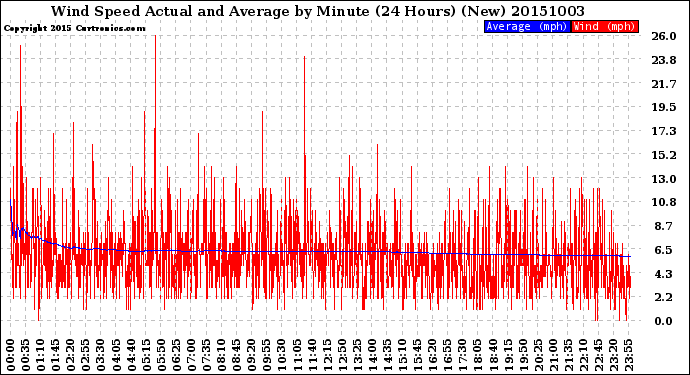Viewport: 690px width, 375px height.
Task: Click the 03:30 time axis label
Action: pyautogui.click(x=101, y=355)
